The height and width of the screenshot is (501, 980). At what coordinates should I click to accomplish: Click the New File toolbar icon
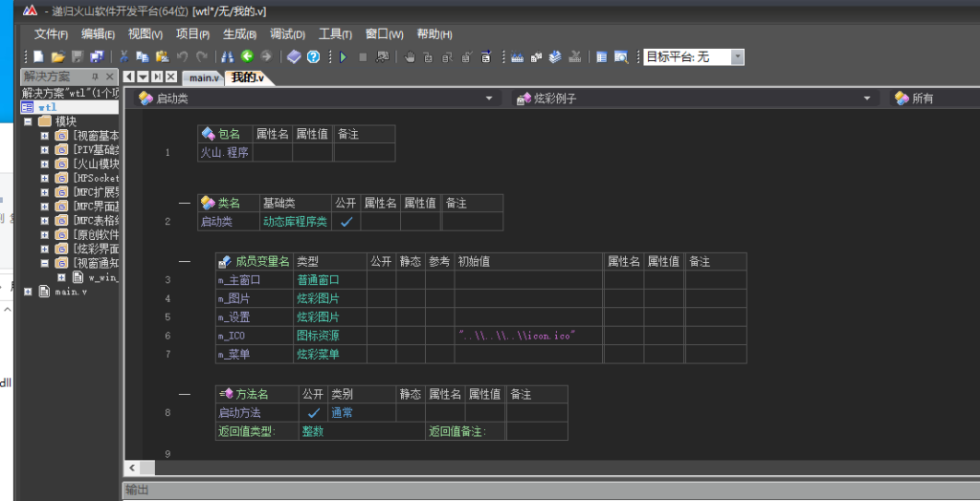click(x=38, y=56)
